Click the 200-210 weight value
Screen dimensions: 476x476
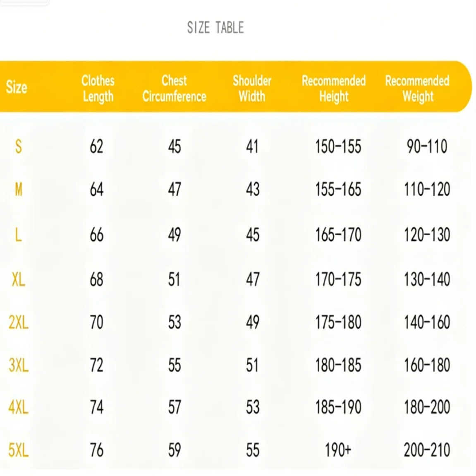(427, 450)
